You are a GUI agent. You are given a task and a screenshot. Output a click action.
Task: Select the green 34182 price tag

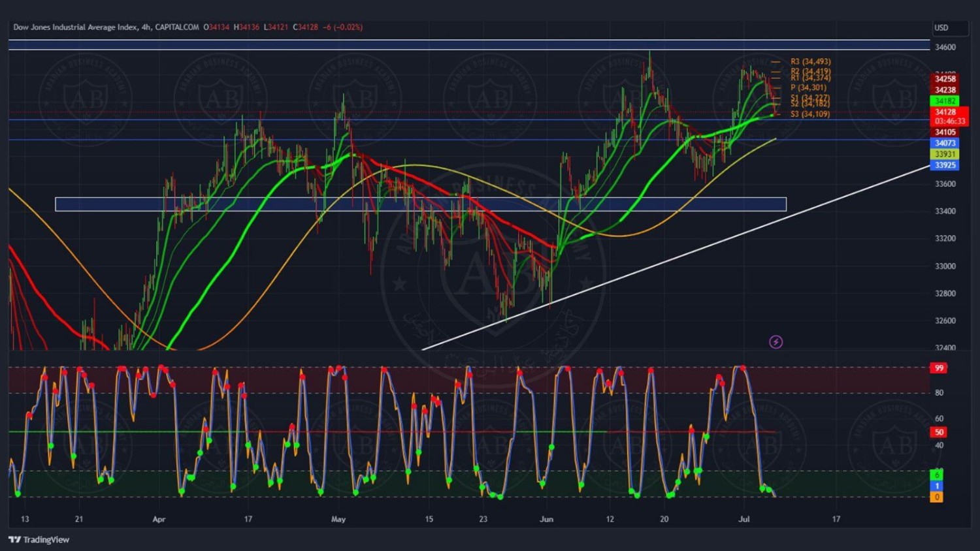[945, 101]
